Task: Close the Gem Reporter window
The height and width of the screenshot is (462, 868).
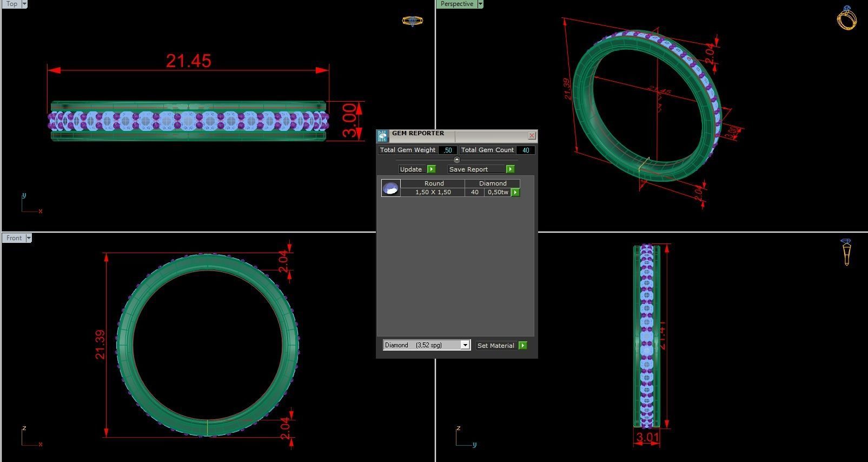Action: [x=532, y=135]
